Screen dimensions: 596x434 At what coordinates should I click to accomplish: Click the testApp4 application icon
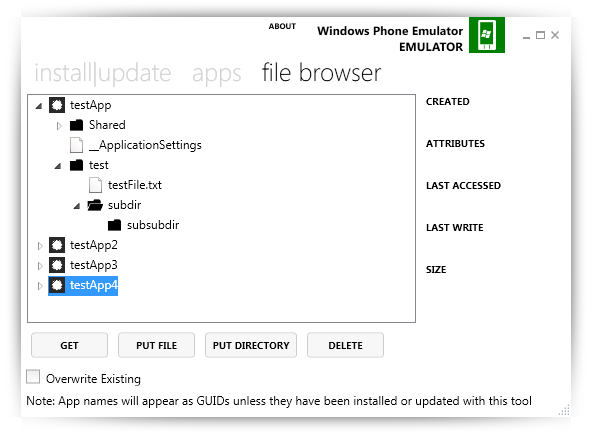point(57,285)
